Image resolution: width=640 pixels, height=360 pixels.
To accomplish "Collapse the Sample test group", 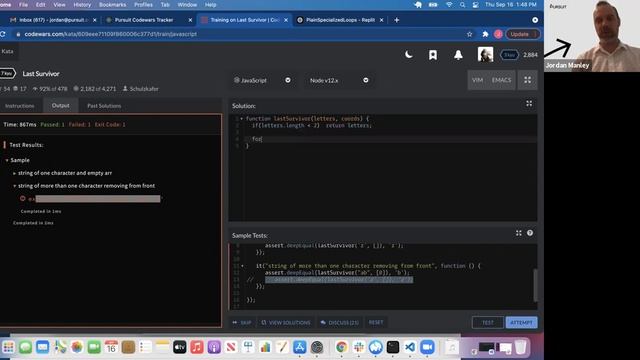I will click(7, 160).
